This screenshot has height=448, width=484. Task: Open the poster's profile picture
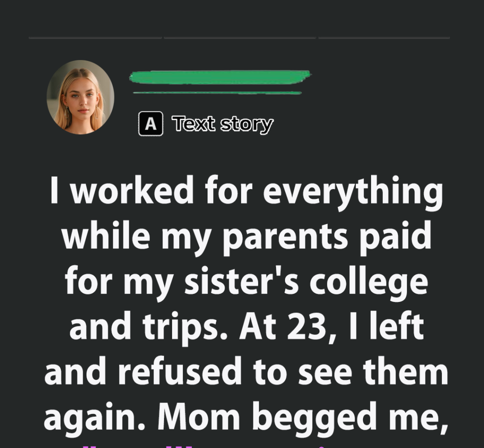click(x=80, y=97)
